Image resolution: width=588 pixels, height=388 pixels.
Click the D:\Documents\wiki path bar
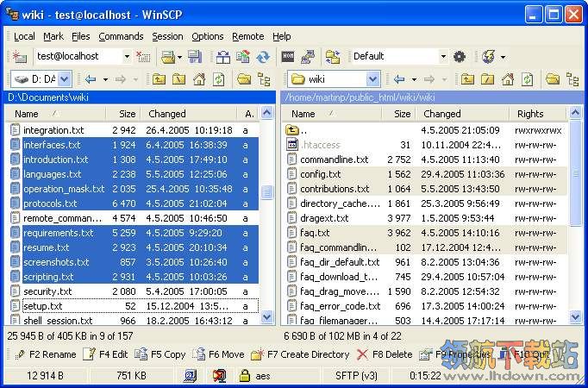click(141, 97)
